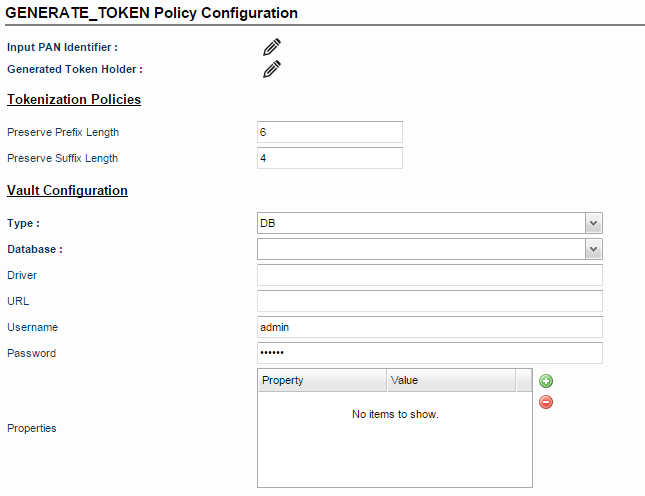Click the Tokenization Policies heading

pos(74,100)
